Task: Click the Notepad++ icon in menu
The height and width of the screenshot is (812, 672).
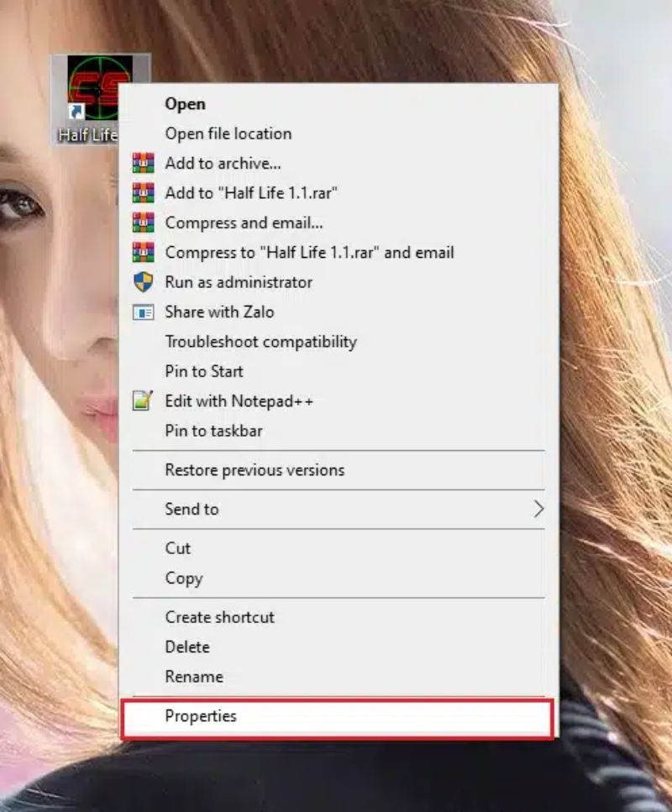Action: (144, 401)
